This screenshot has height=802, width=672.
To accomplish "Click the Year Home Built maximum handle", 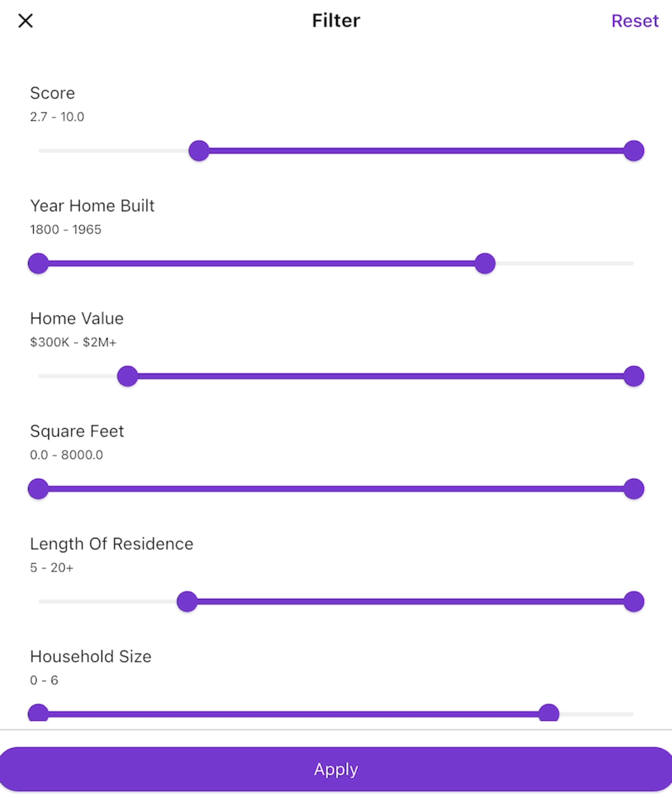I will point(485,264).
